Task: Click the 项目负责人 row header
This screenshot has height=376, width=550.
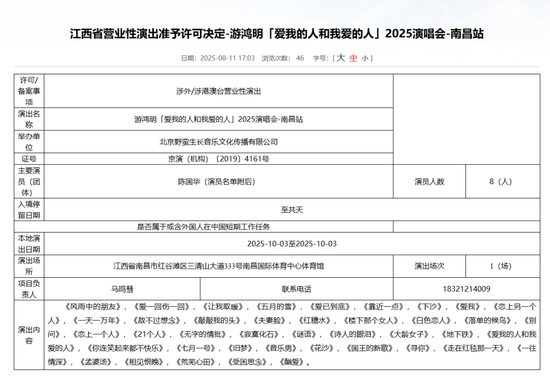Action: click(29, 289)
